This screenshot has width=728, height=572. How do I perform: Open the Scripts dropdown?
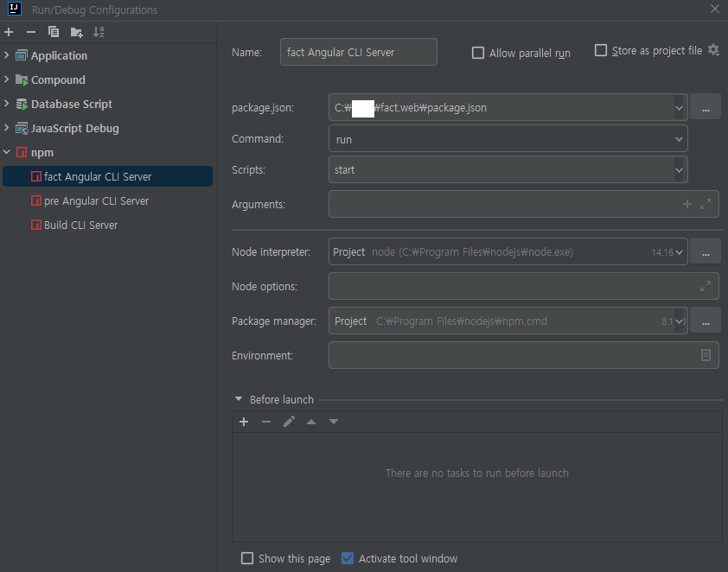(x=679, y=170)
